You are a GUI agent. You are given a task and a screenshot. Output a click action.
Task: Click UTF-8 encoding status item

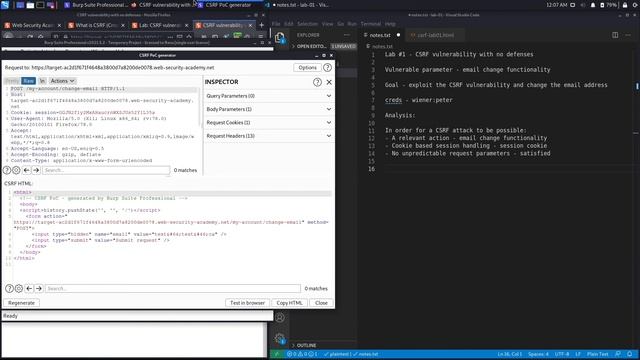562,354
